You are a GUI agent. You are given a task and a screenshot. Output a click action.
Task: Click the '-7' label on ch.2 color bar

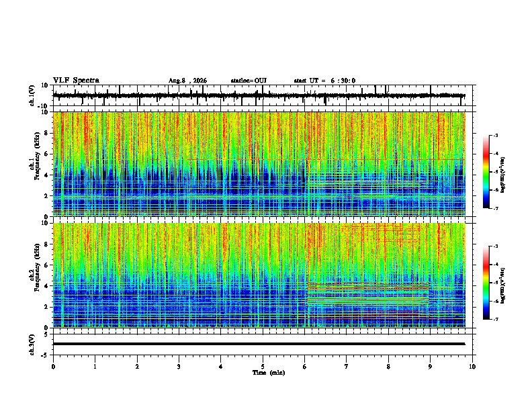point(495,320)
